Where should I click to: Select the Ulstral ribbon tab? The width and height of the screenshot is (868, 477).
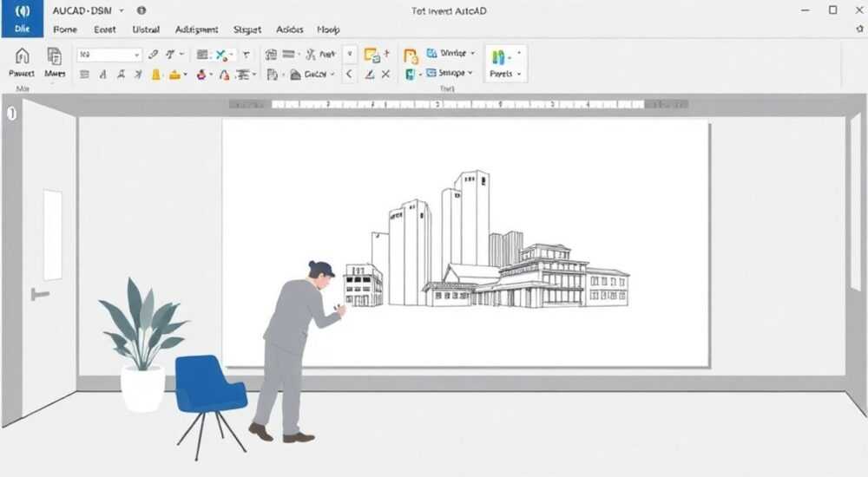[146, 29]
